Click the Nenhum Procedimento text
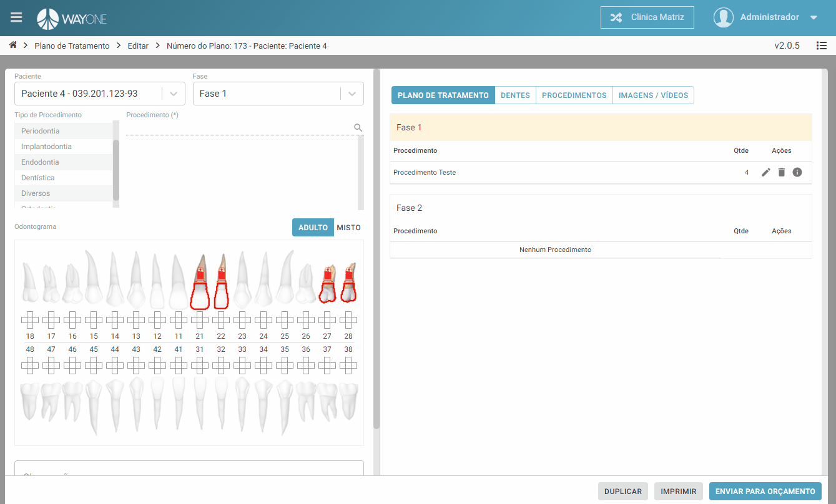The image size is (836, 504). tap(555, 250)
